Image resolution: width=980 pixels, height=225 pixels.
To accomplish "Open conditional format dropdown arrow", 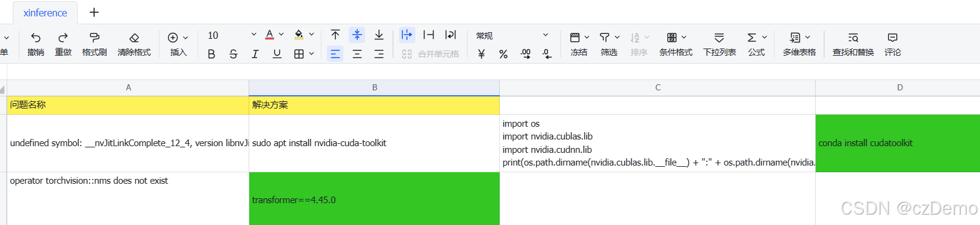I will [x=684, y=38].
